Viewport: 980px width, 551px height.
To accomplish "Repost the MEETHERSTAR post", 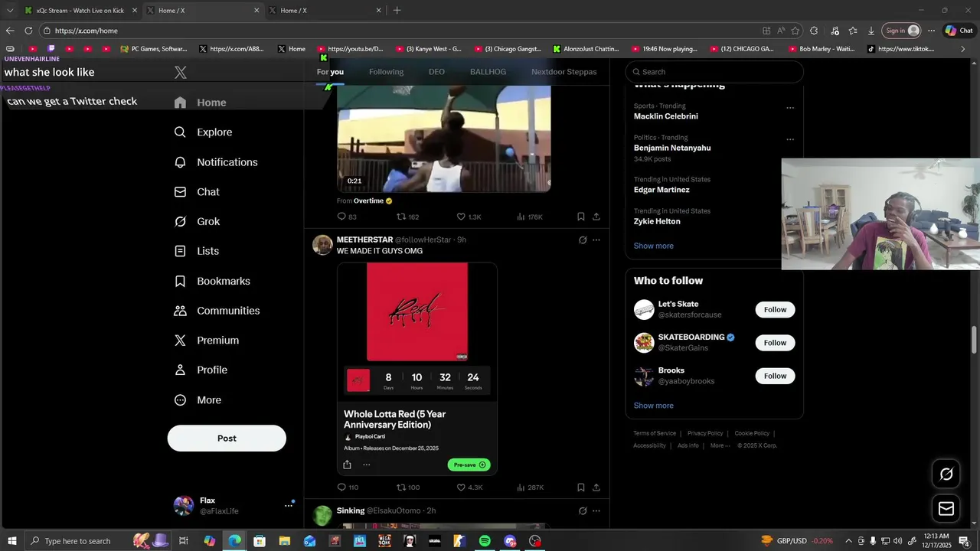I will pyautogui.click(x=408, y=487).
